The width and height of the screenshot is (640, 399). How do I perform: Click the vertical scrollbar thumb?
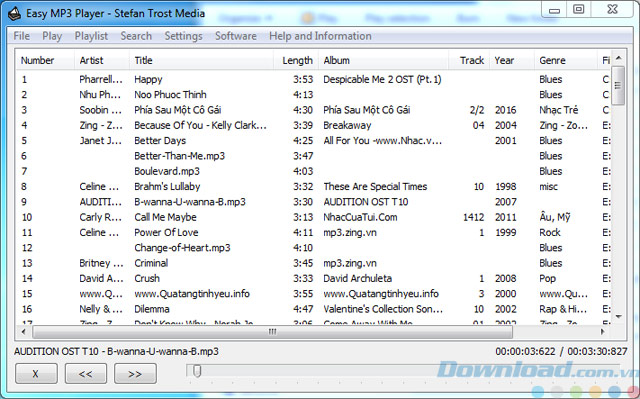point(618,85)
